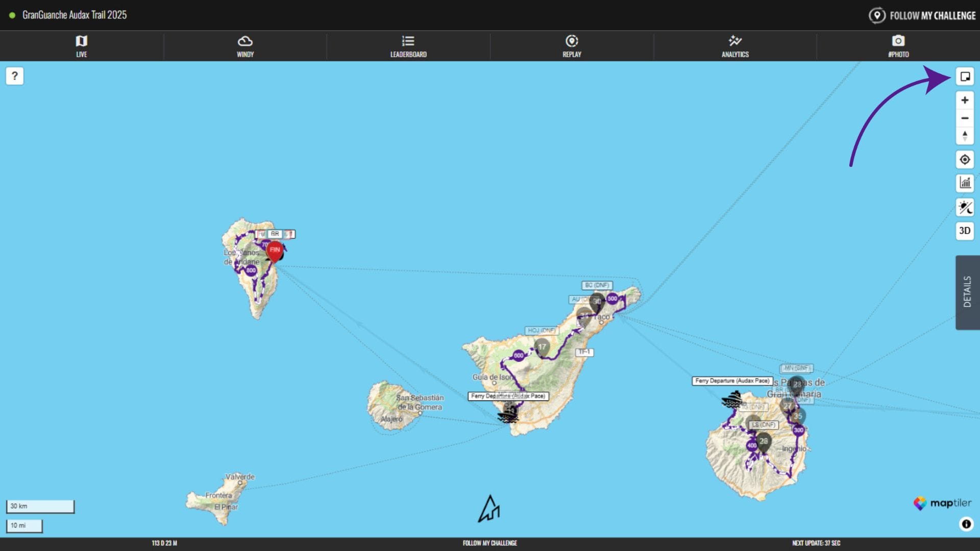Open the help question mark button
The height and width of the screenshot is (551, 980).
(x=15, y=76)
